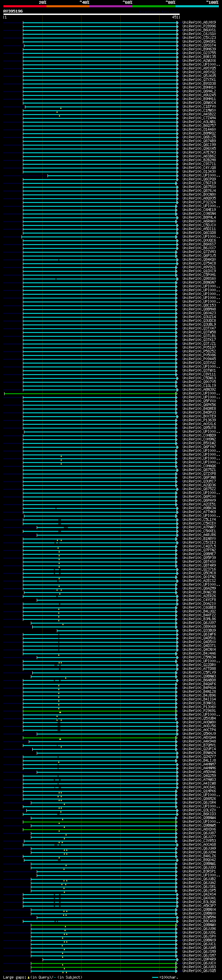Open hit UniRef100_B6U0S1
Screen dimensions: 222x980
pyautogui.click(x=199, y=30)
